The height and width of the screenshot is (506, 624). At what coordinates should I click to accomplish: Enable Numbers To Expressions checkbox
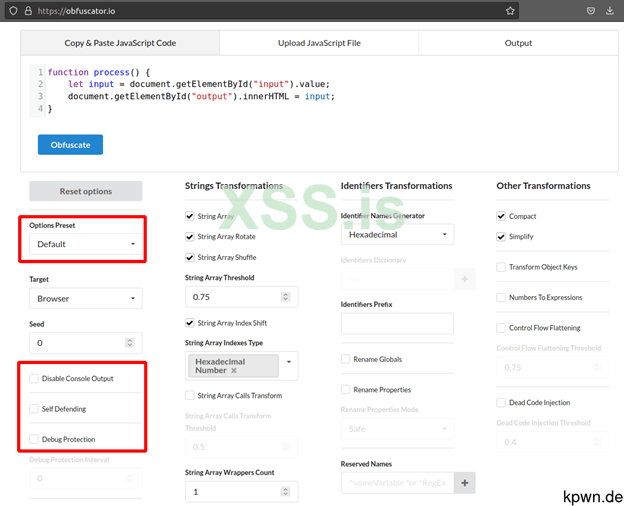501,297
